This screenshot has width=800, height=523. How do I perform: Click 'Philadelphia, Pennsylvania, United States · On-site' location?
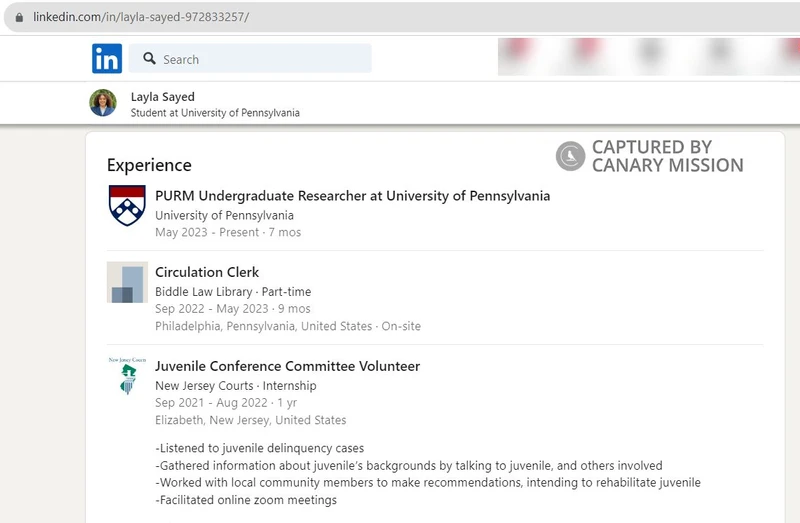pos(288,326)
